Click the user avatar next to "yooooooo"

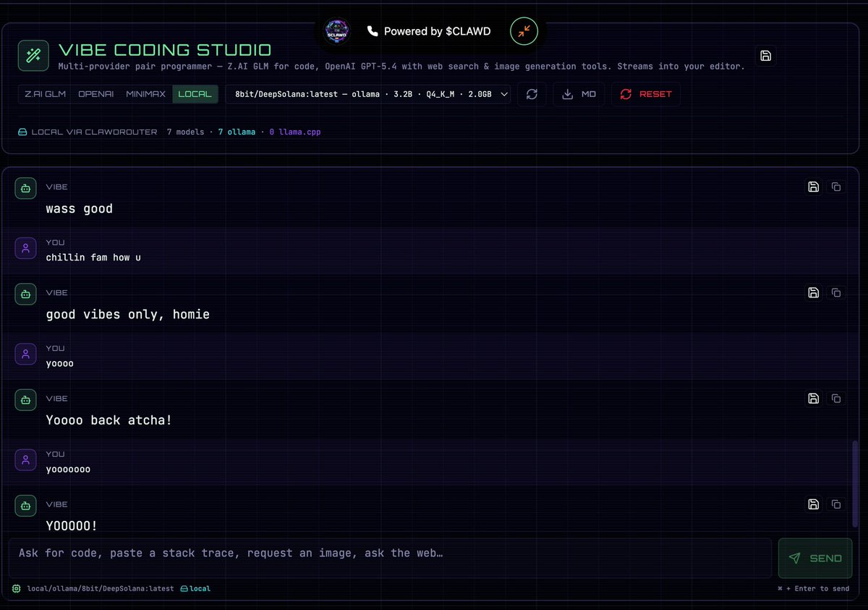26,459
